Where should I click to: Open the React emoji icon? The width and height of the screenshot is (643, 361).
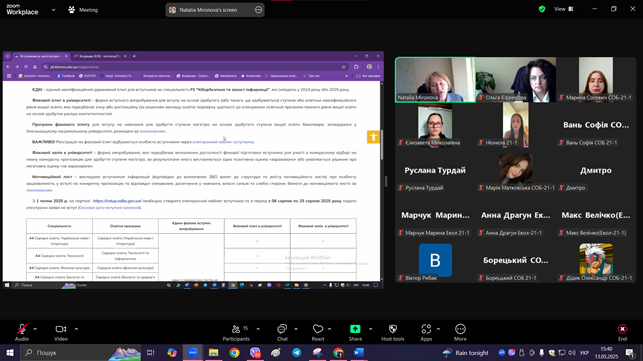coord(318,329)
